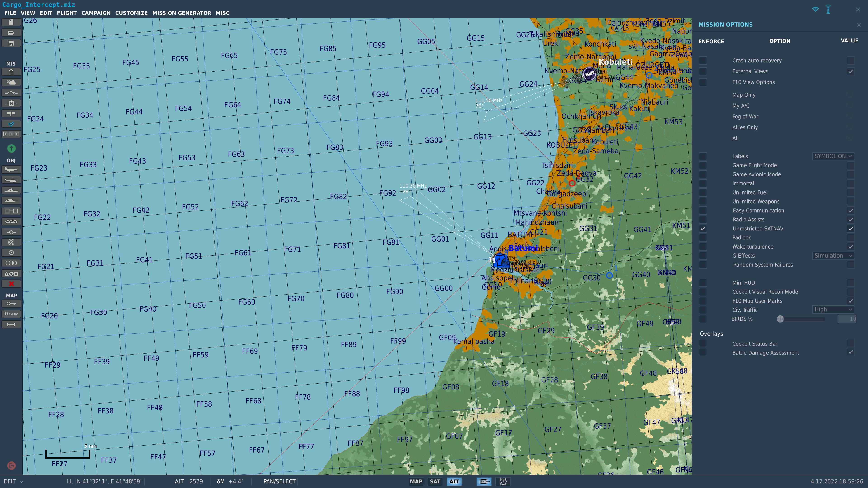
Task: Toggle External Views value checkbox
Action: (x=851, y=71)
